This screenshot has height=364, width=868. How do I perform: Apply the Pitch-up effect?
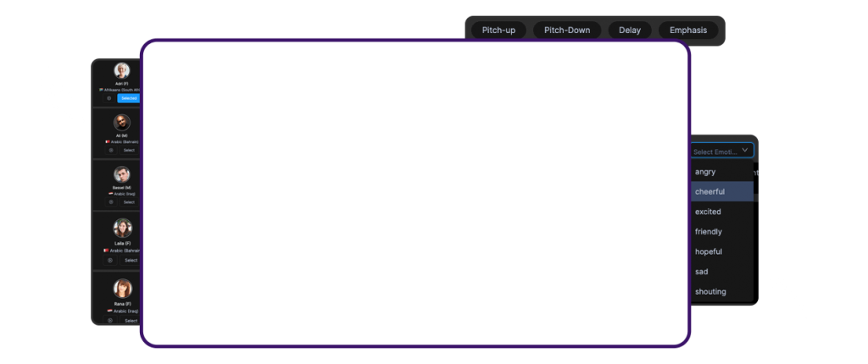[x=498, y=30]
